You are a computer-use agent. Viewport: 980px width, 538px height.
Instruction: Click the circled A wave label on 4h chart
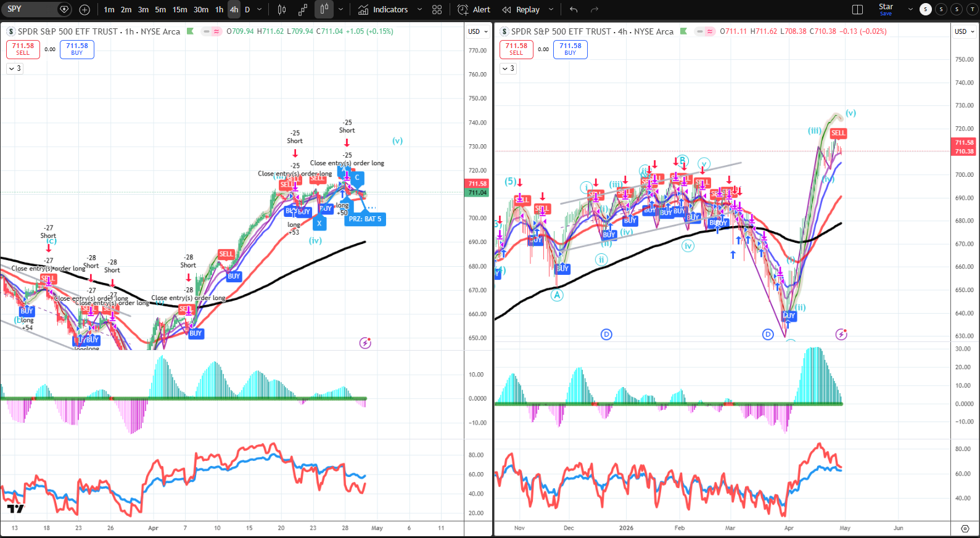(557, 295)
